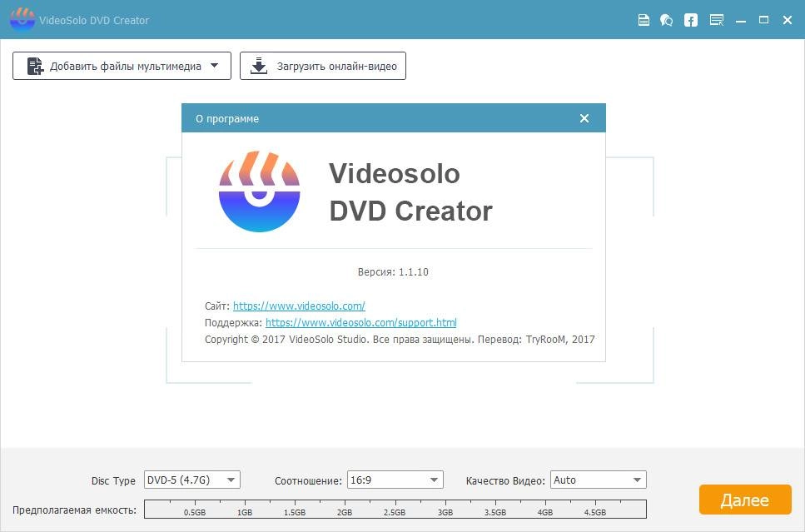Maximize the VideoSolo DVD Creator window
Screen dimensions: 805x532
point(764,20)
